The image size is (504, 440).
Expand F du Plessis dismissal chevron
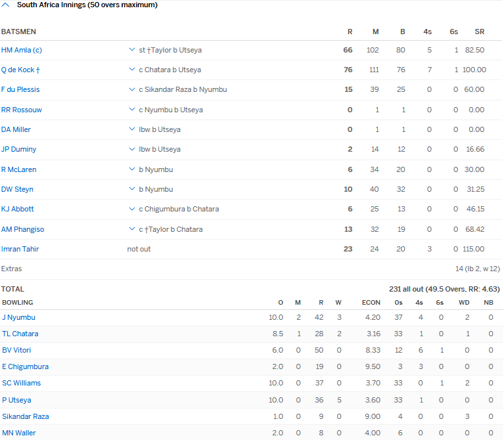[132, 89]
